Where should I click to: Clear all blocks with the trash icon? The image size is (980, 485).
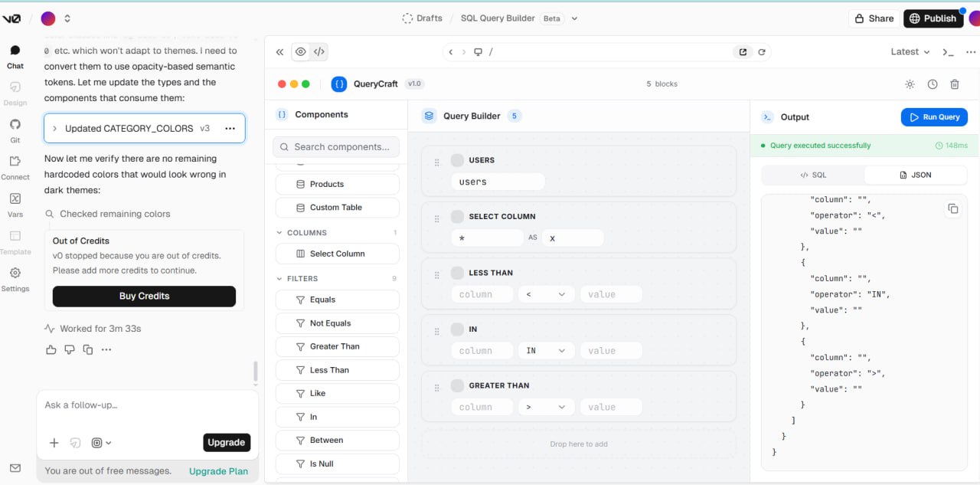coord(955,84)
